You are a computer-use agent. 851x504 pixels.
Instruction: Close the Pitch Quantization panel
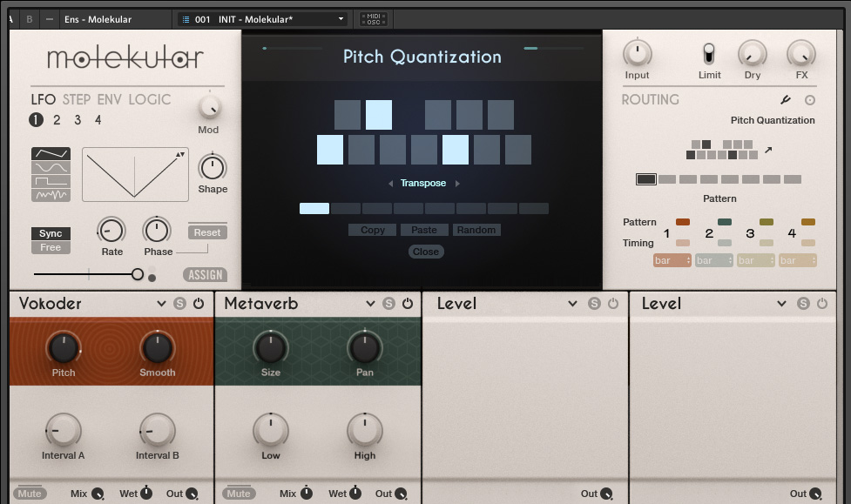(x=426, y=252)
